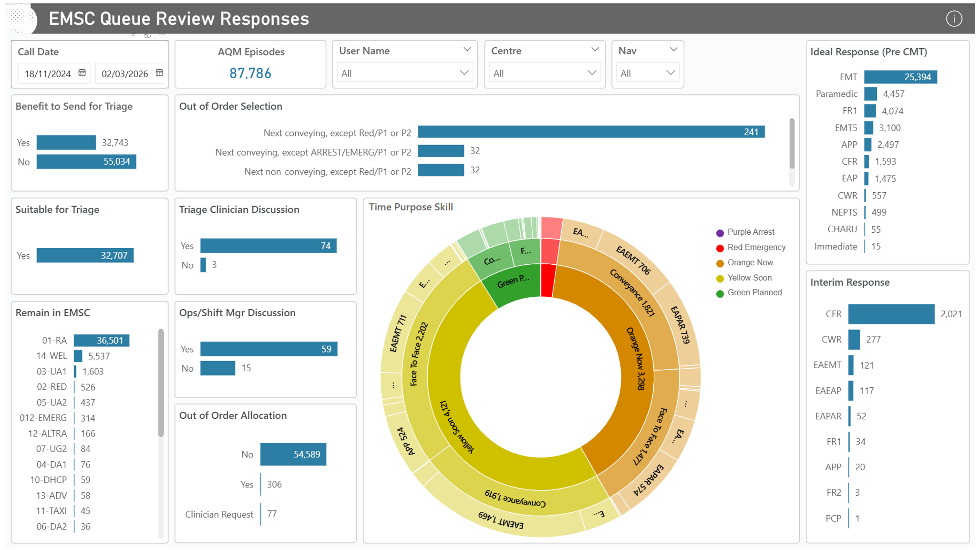Open focus mode for the Call Date visual
980x550 pixels.
click(147, 33)
